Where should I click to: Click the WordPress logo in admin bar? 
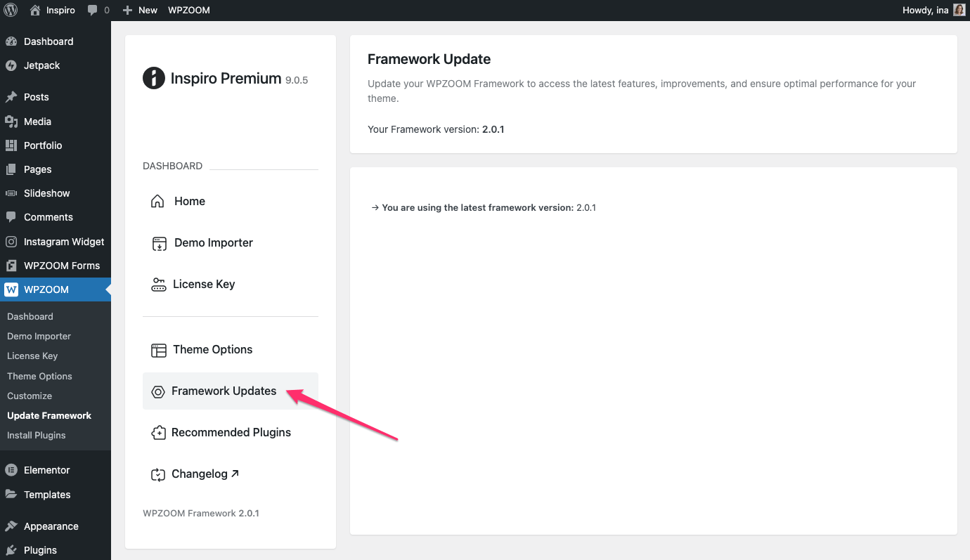[11, 11]
